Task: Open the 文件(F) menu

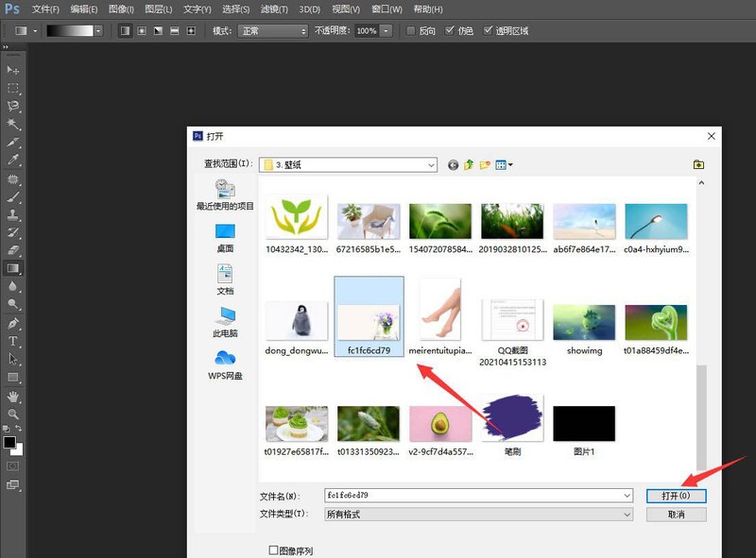Action: [45, 9]
